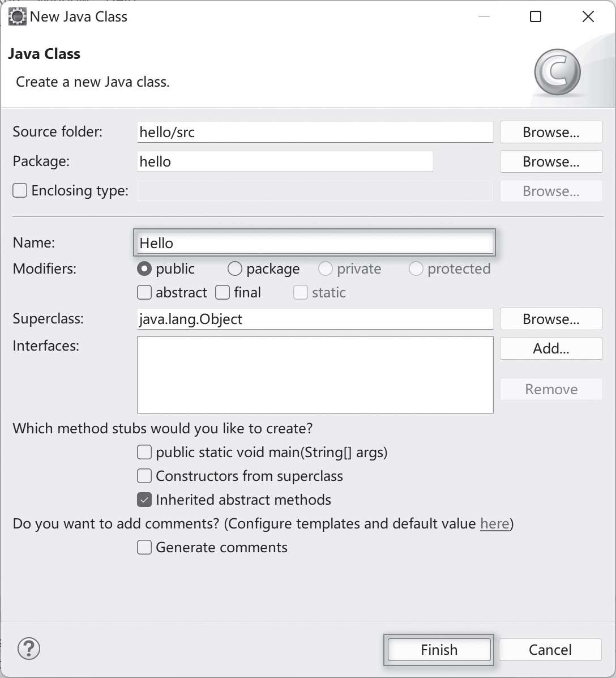
Task: Browse for the Superclass
Action: point(551,319)
